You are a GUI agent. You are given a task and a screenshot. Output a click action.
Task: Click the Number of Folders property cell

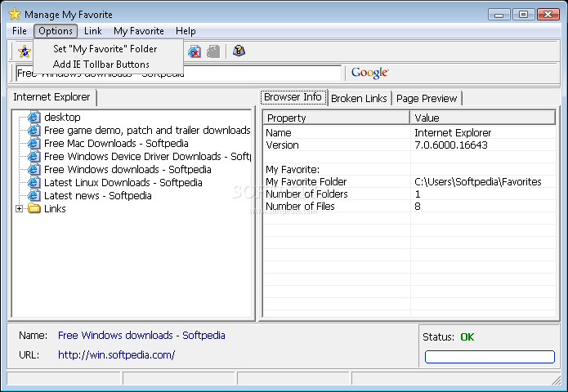click(306, 194)
